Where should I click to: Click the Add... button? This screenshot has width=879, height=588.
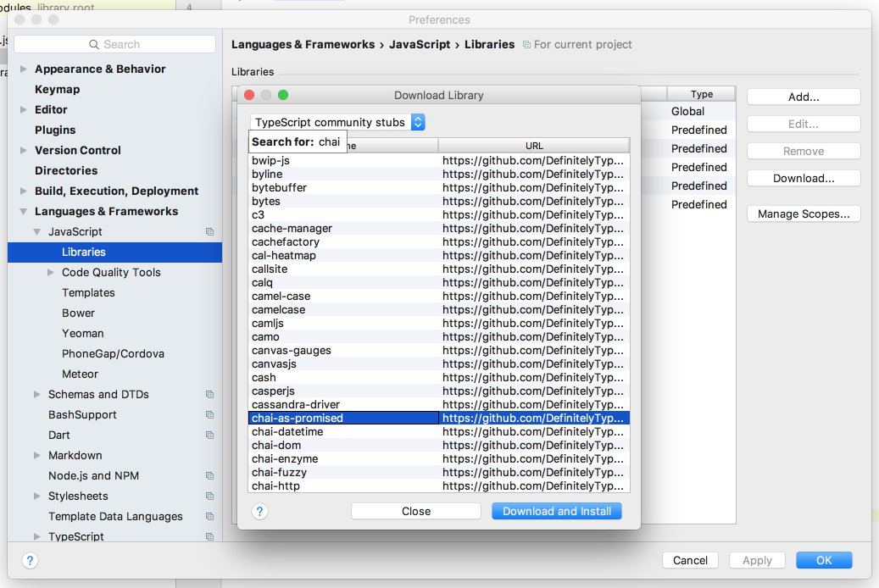point(804,97)
